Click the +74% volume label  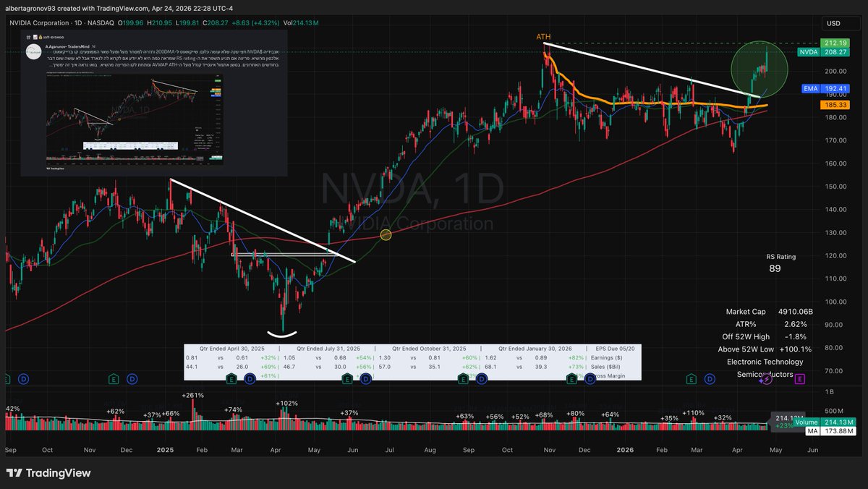pos(233,409)
